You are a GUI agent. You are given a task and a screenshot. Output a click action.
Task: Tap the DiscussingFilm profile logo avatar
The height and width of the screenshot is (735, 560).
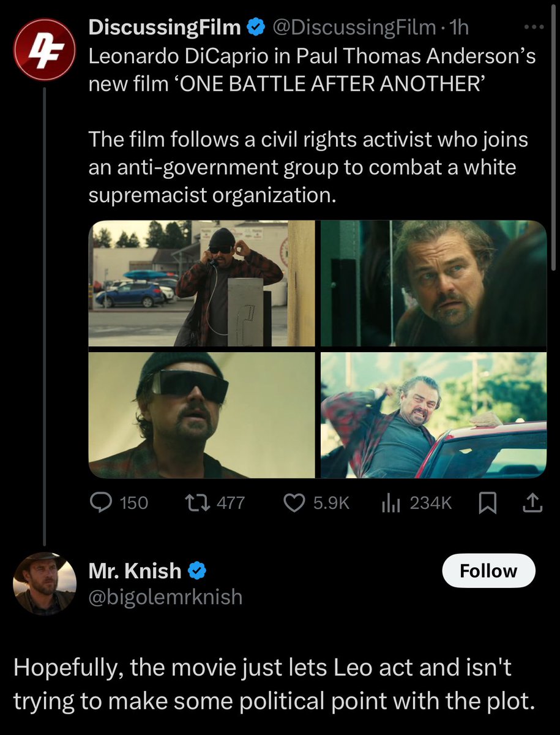pos(45,49)
